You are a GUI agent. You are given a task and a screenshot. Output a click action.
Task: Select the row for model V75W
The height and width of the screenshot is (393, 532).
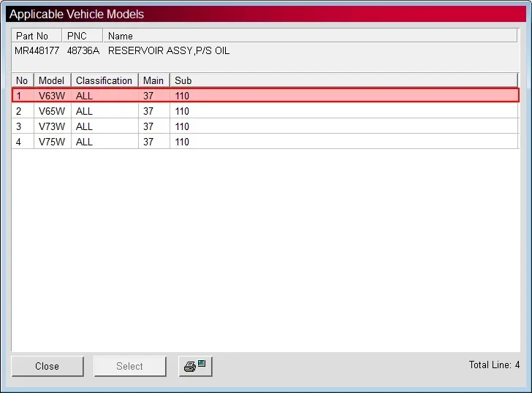(x=265, y=142)
